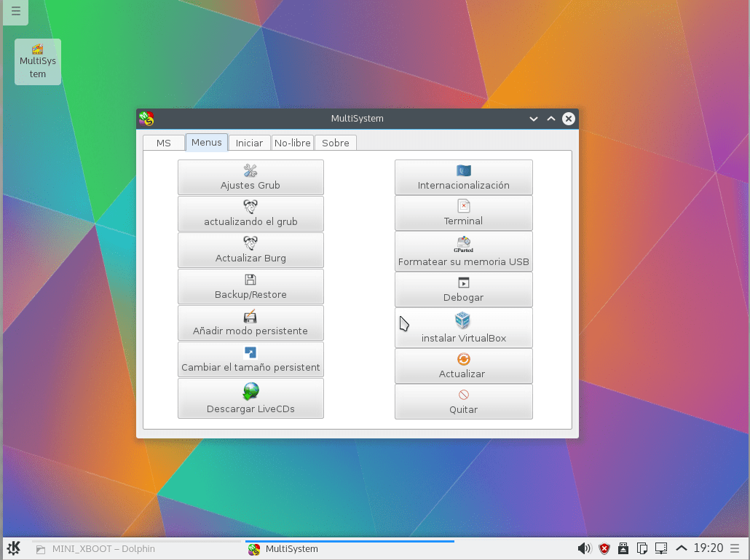Open the Sobre tab
750x560 pixels.
(x=335, y=143)
